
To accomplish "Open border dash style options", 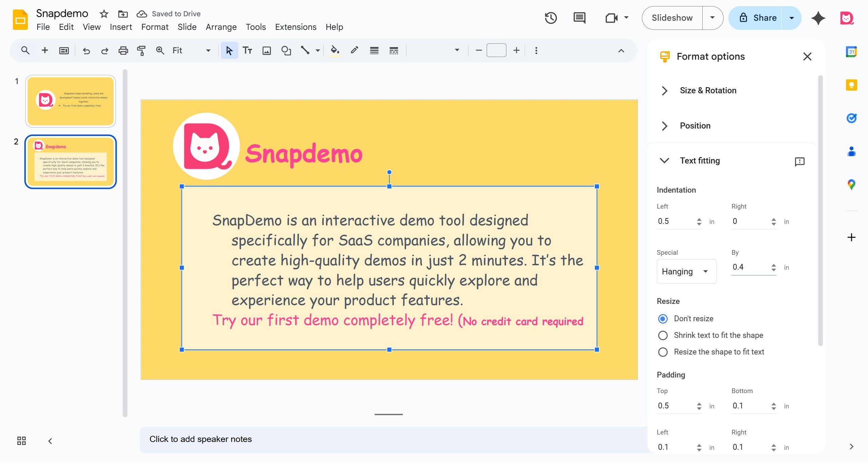I will pyautogui.click(x=393, y=51).
